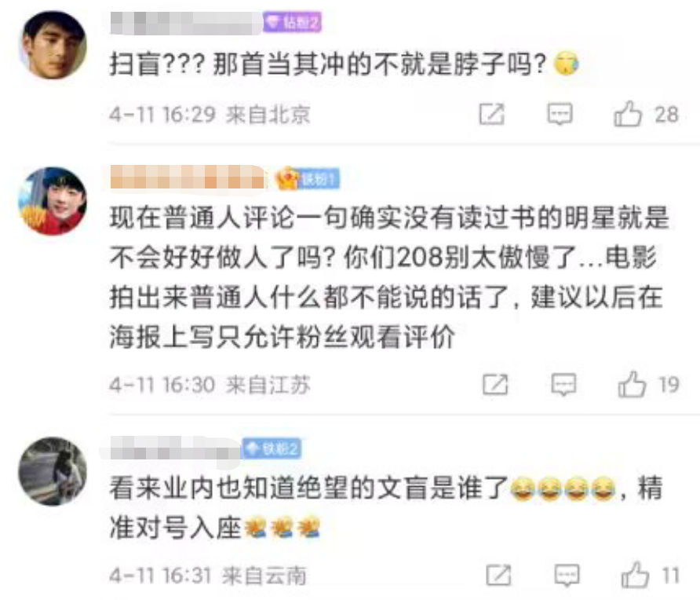This screenshot has width=700, height=600.
Task: Open the comment text about 扫盲
Action: pyautogui.click(x=345, y=64)
